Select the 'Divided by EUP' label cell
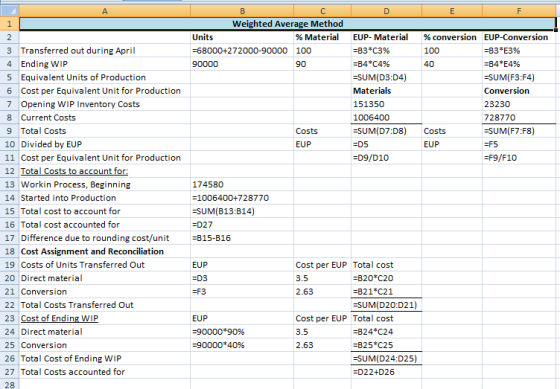Viewport: 560px width, 389px height. pyautogui.click(x=105, y=144)
